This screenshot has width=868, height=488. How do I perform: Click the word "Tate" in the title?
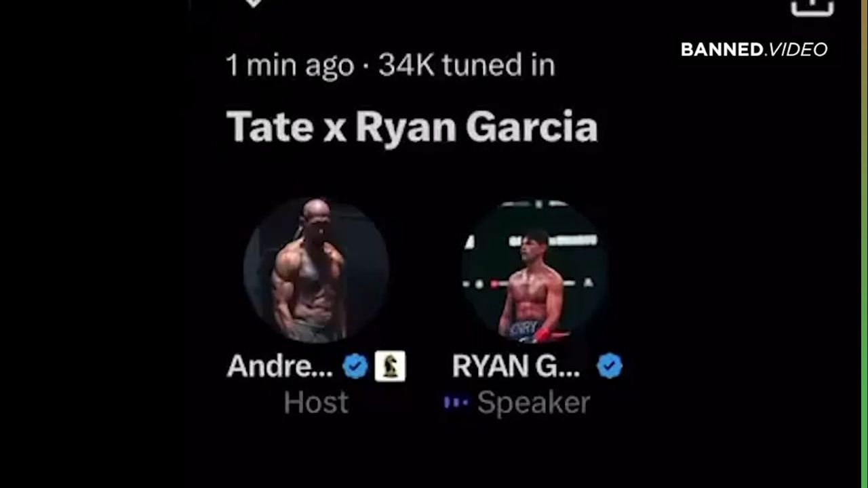(271, 127)
